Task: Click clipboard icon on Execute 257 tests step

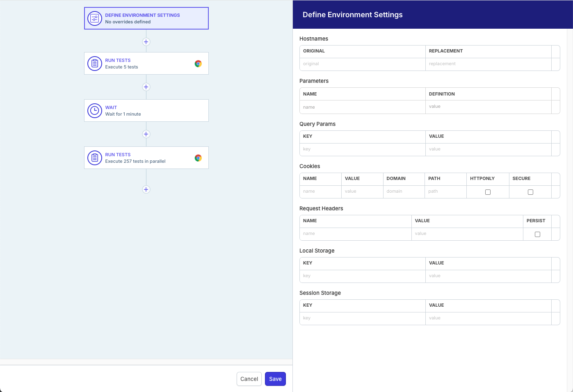Action: (x=95, y=158)
